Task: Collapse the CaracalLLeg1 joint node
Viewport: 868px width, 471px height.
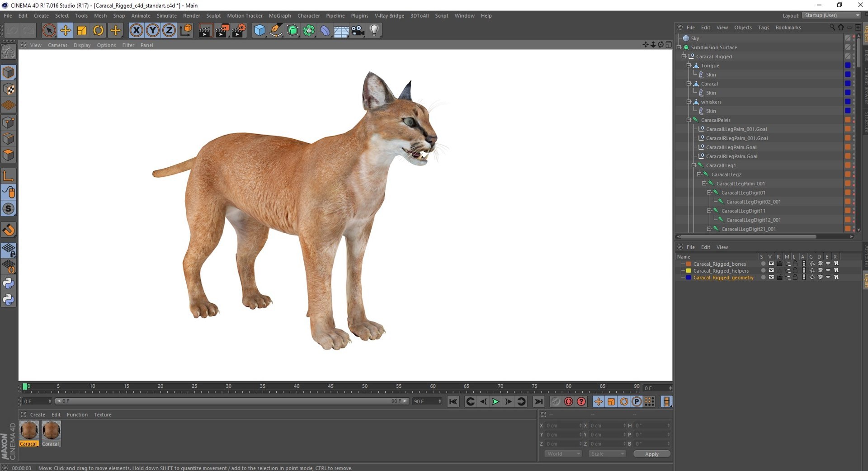Action: (x=694, y=165)
